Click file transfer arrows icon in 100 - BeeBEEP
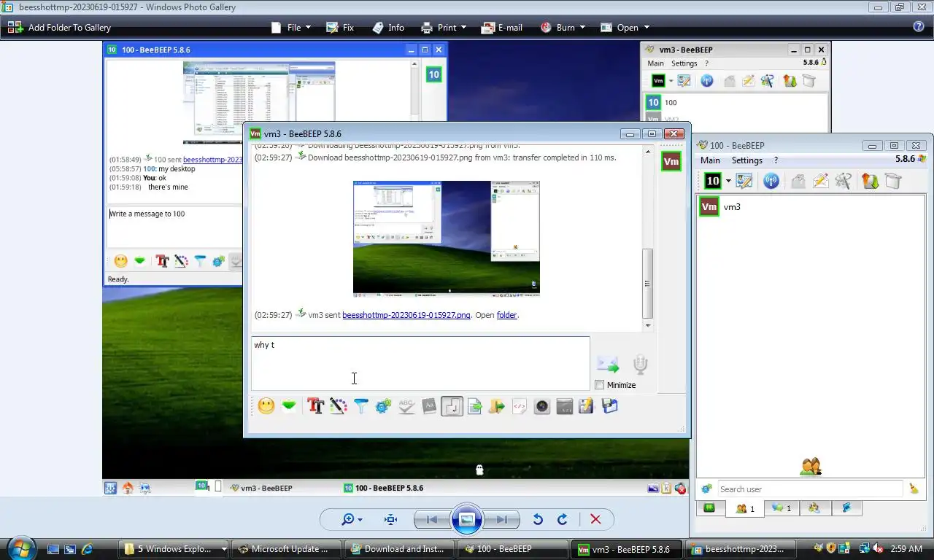This screenshot has width=934, height=560. [870, 181]
